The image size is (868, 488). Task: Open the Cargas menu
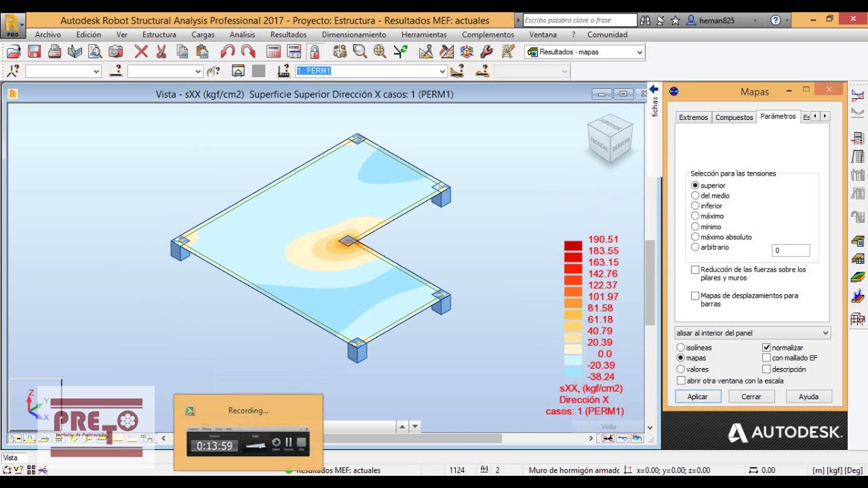click(x=203, y=35)
